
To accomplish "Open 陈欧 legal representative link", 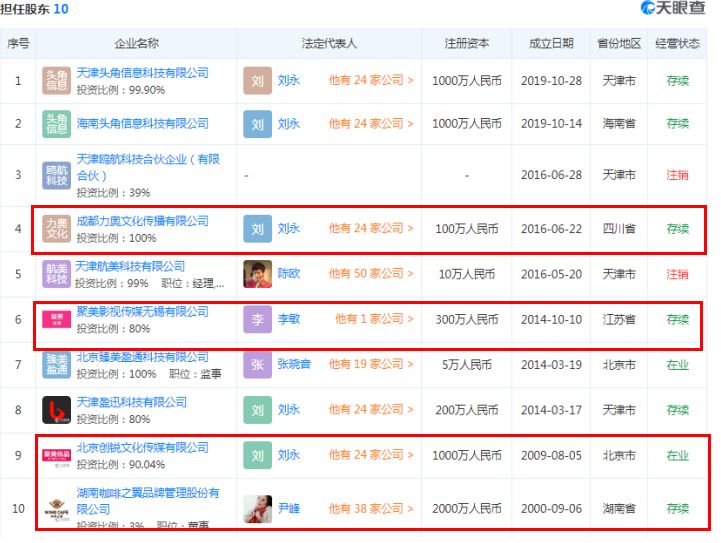I will click(289, 274).
